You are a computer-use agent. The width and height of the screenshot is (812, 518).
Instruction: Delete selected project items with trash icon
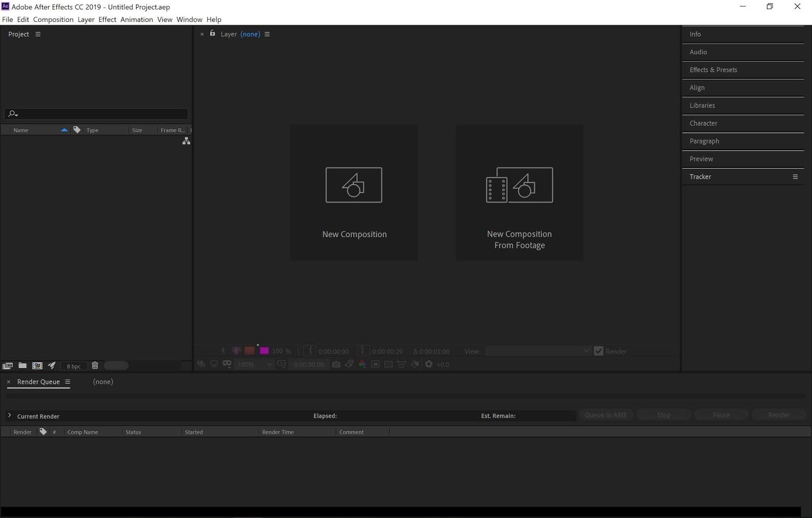point(95,365)
